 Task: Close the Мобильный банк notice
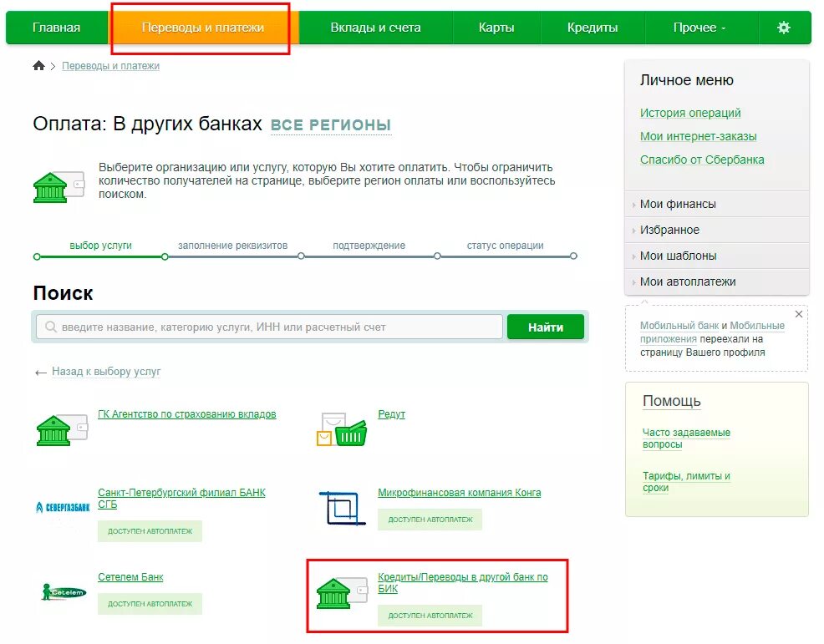[799, 314]
